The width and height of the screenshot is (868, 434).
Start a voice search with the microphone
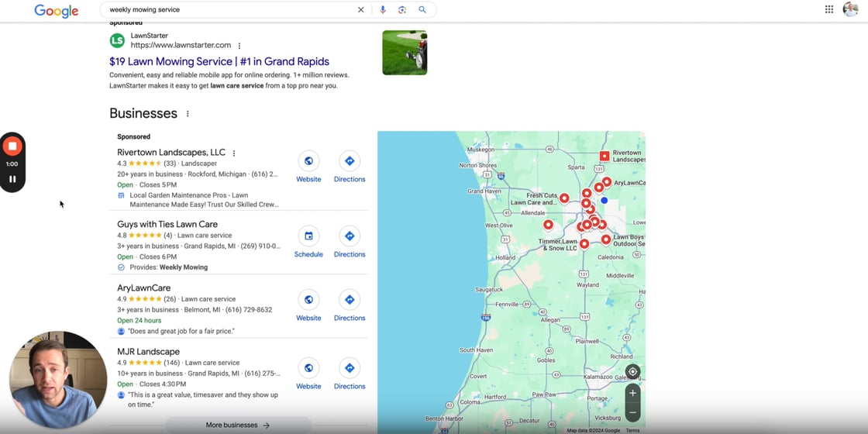tap(382, 10)
